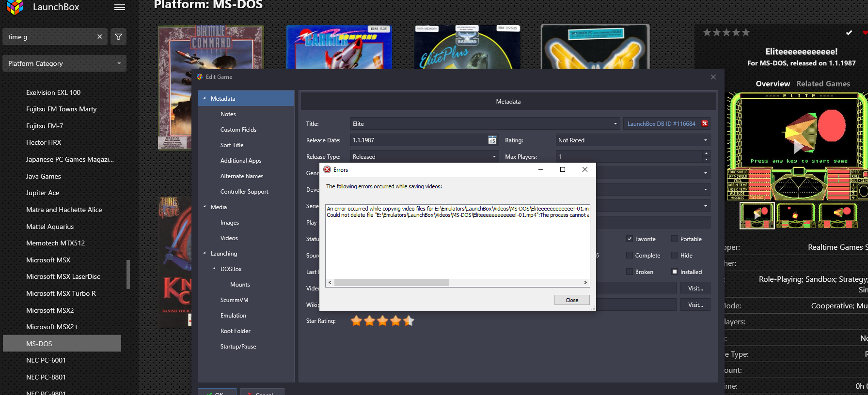This screenshot has height=395, width=868.
Task: Click the horizontal scrollbar in the error list
Action: [x=392, y=282]
